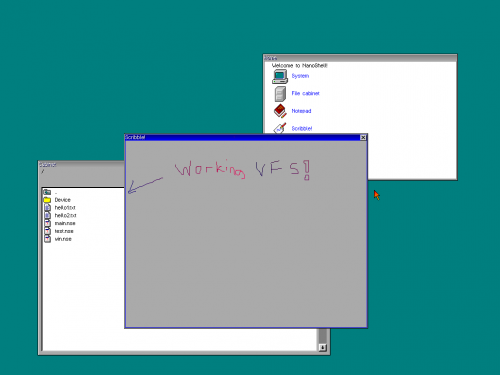Screen dimensions: 500x375
Task: Close the Scribble window
Action: [x=363, y=137]
